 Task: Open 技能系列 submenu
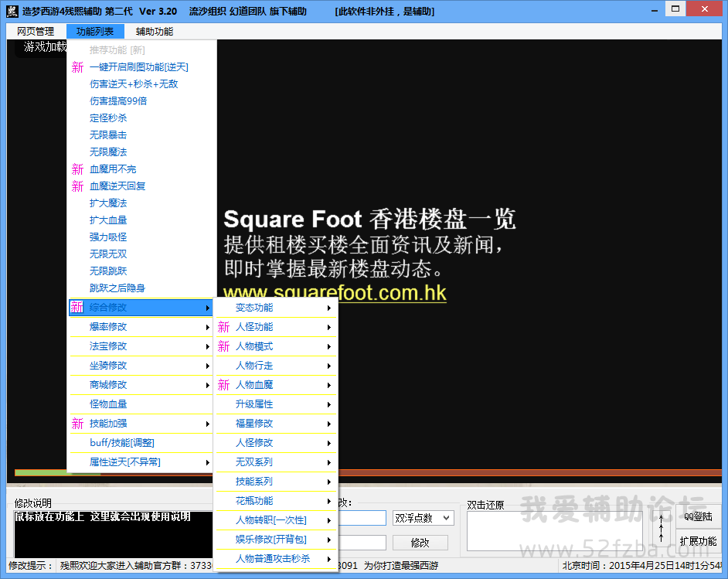click(275, 482)
